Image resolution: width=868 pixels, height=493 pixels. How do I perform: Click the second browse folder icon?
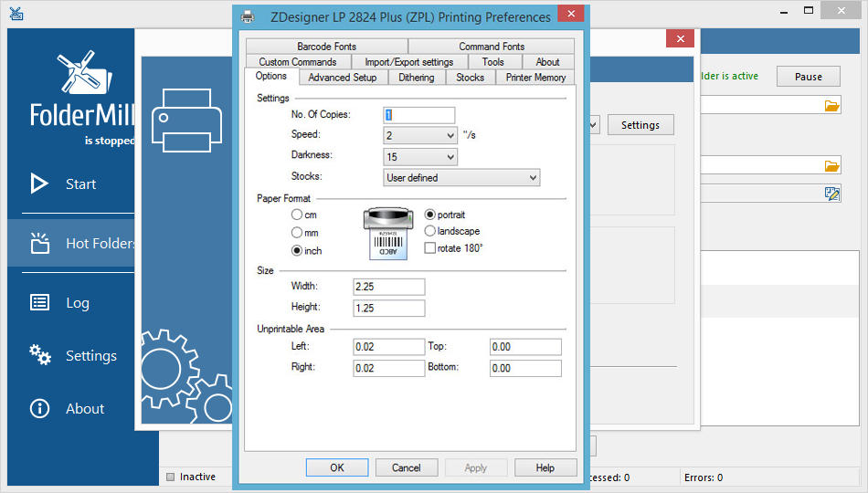[831, 165]
